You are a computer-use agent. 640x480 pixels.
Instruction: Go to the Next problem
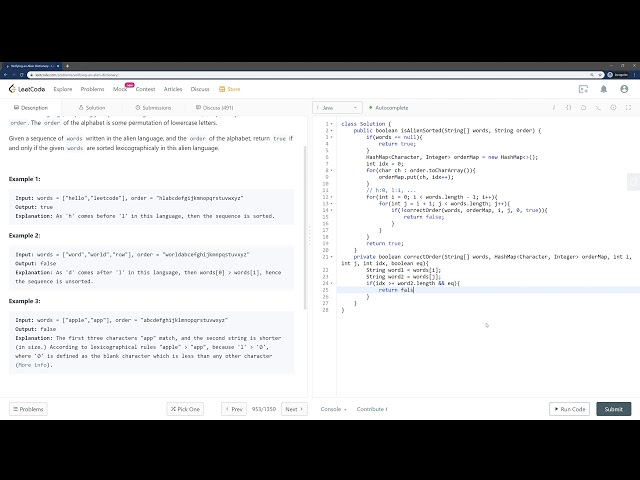click(x=294, y=409)
